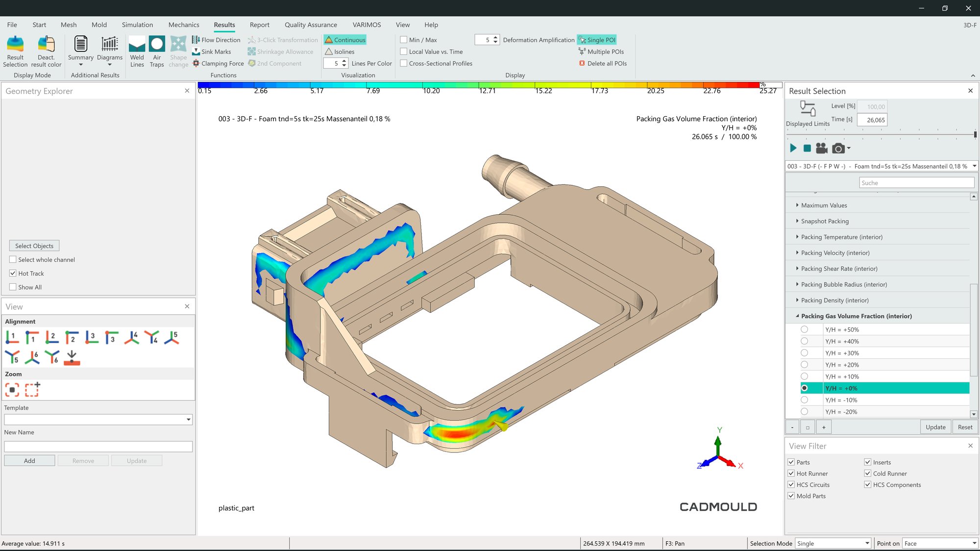Screen dimensions: 980x551
Task: Open the Template dropdown
Action: tap(188, 420)
